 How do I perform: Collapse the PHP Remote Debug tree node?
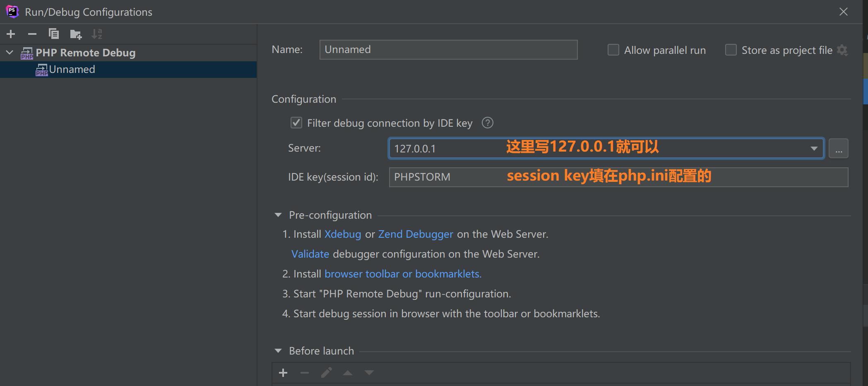[10, 53]
